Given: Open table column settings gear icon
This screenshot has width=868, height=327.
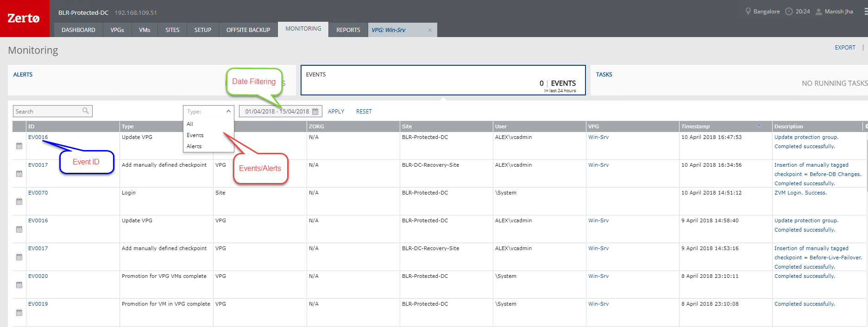Looking at the screenshot, I should coord(866,126).
